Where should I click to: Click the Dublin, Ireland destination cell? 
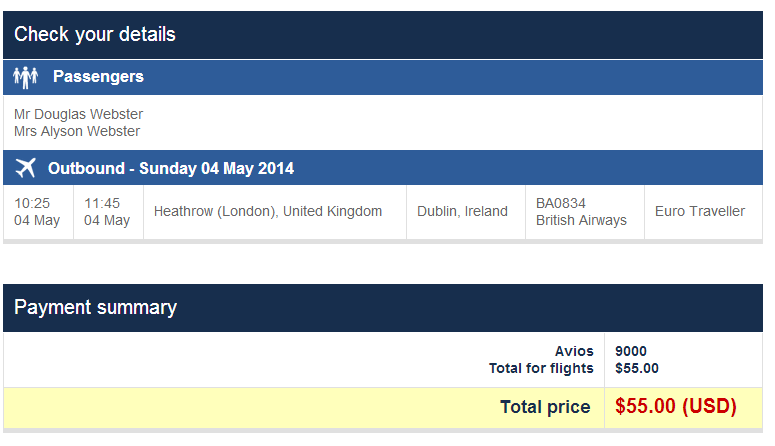point(465,212)
